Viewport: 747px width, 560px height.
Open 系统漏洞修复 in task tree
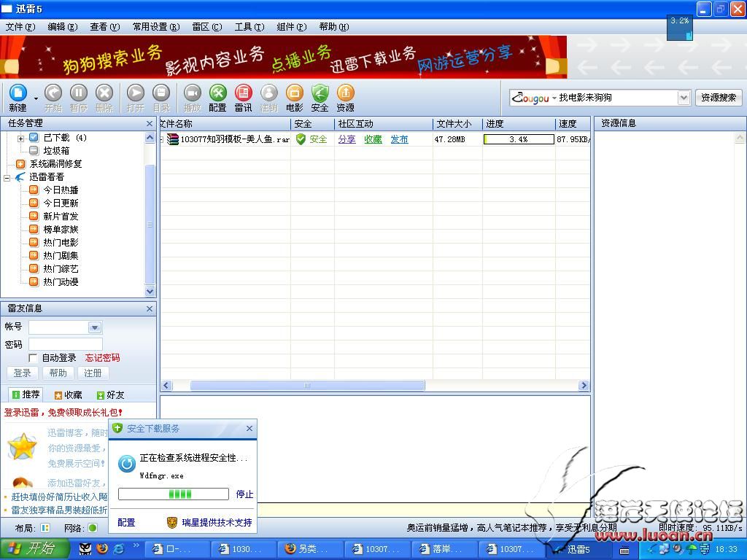(55, 164)
